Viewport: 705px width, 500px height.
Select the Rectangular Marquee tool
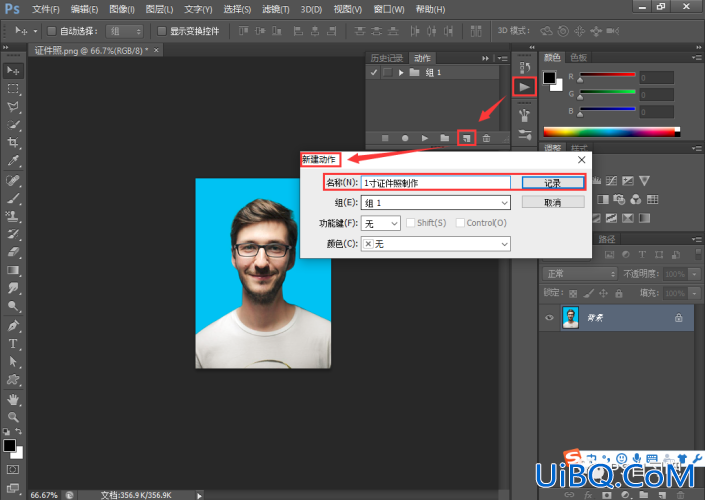[13, 89]
